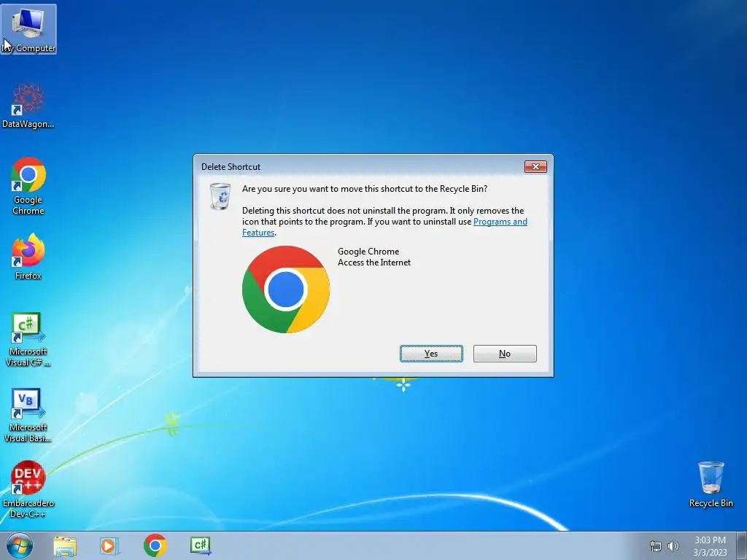
Task: Select the Firefox desktop shortcut
Action: click(28, 257)
